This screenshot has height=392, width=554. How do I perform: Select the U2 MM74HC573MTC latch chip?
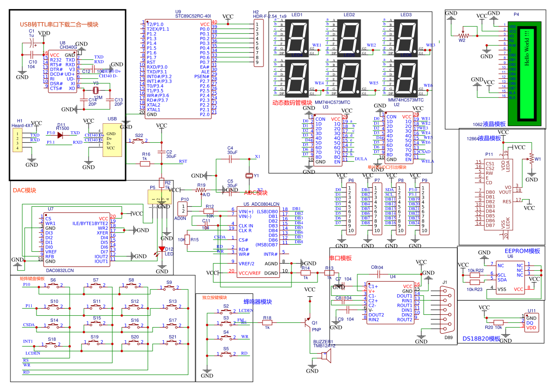pos(399,137)
